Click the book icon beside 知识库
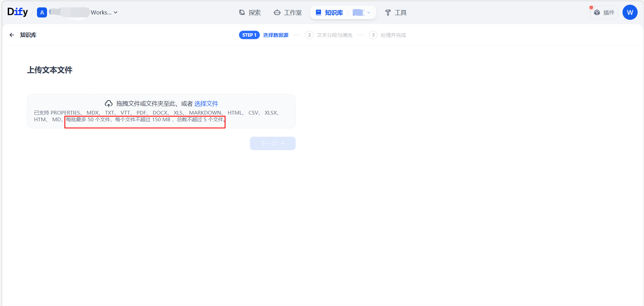644x306 pixels. [x=318, y=12]
